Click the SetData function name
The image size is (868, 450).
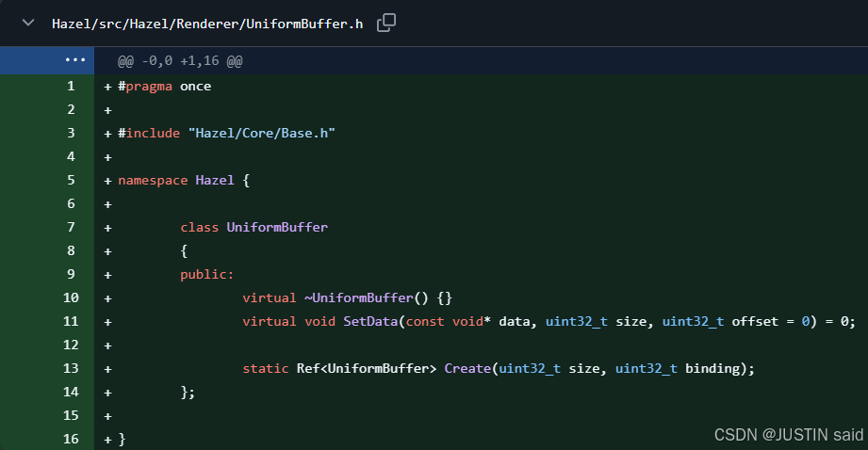coord(370,321)
